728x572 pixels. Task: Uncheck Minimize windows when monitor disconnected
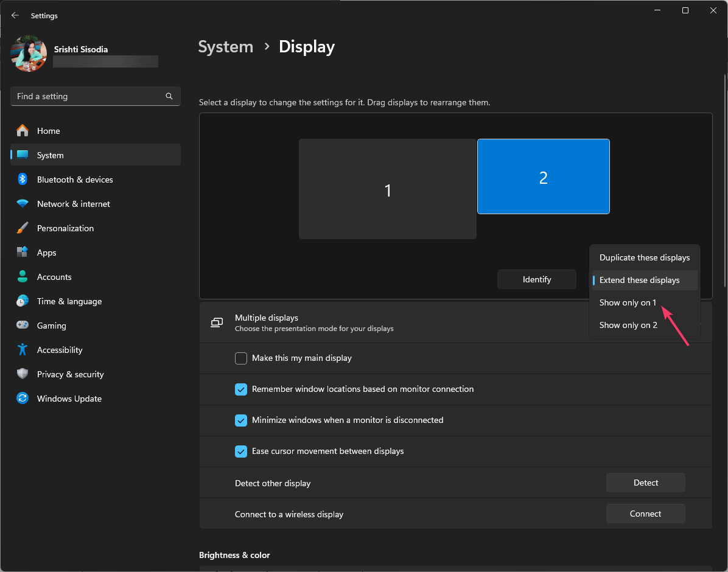point(241,420)
